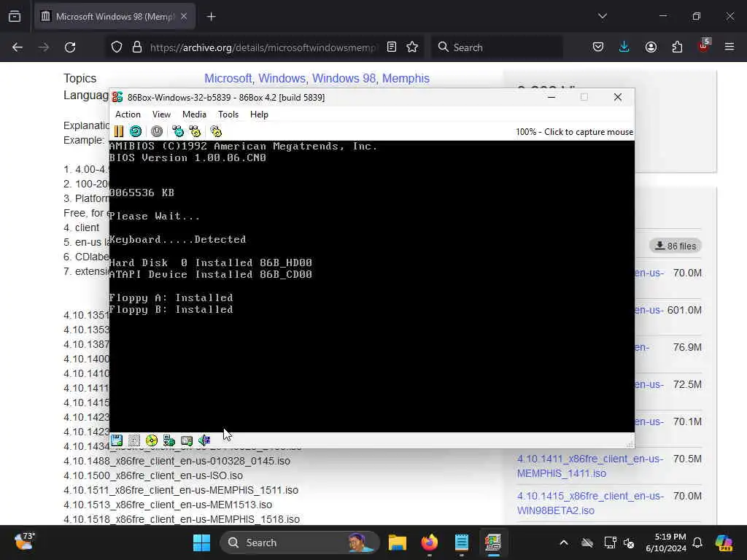
Task: Open Firefox from taskbar
Action: tap(430, 542)
